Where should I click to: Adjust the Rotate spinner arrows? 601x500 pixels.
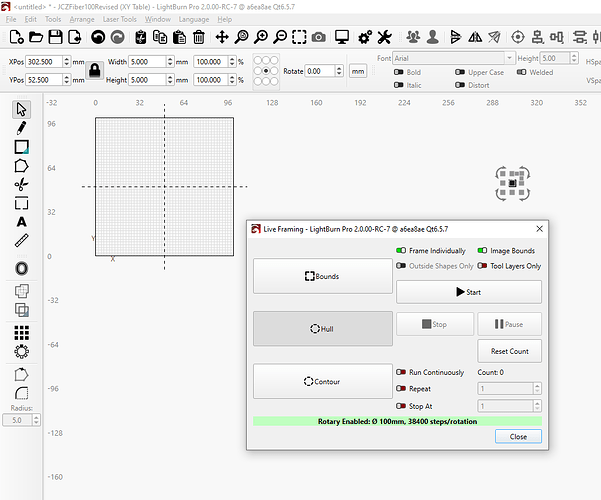[339, 71]
